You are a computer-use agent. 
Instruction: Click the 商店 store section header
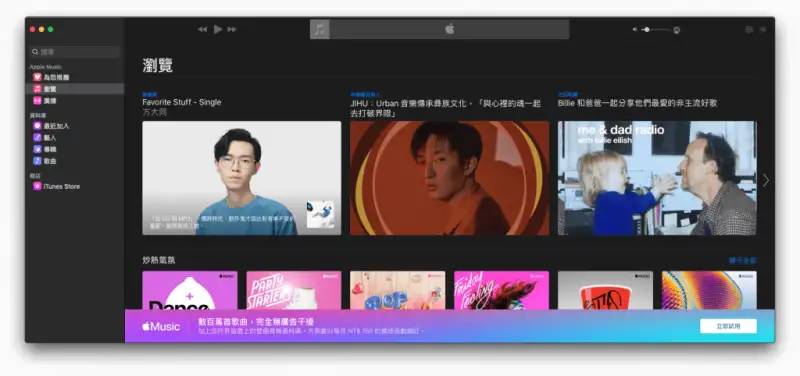point(35,176)
